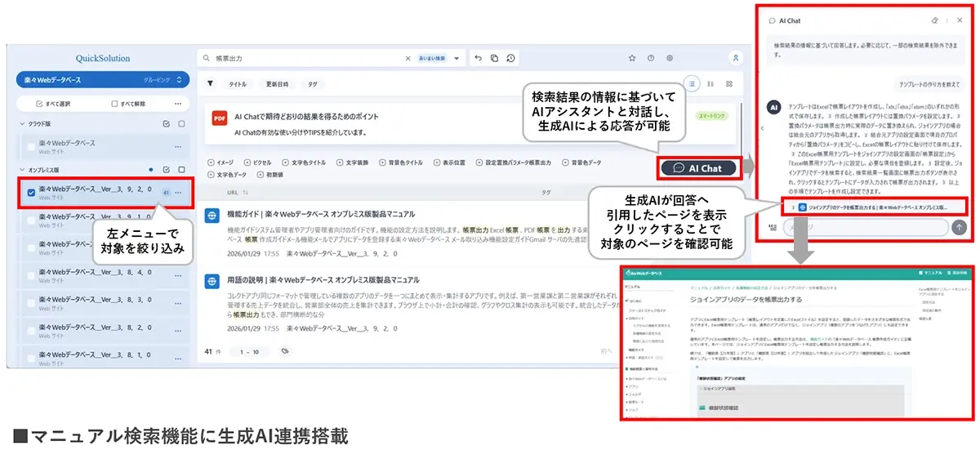Click the filter funnel icon

pos(210,83)
